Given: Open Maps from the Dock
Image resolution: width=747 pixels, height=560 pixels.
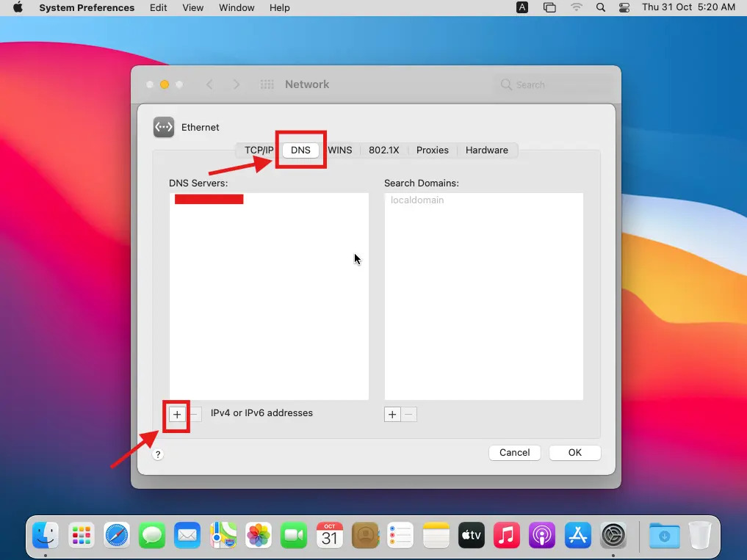Looking at the screenshot, I should pyautogui.click(x=223, y=536).
